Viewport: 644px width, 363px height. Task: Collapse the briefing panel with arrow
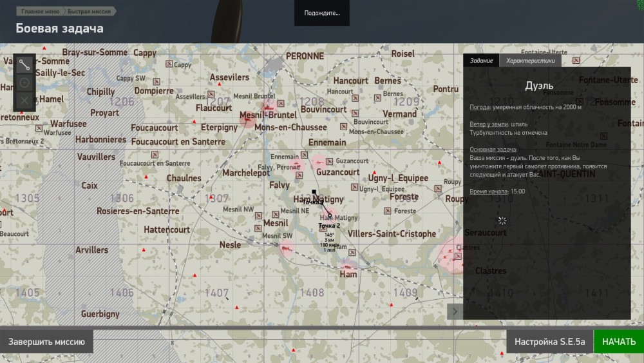455,311
